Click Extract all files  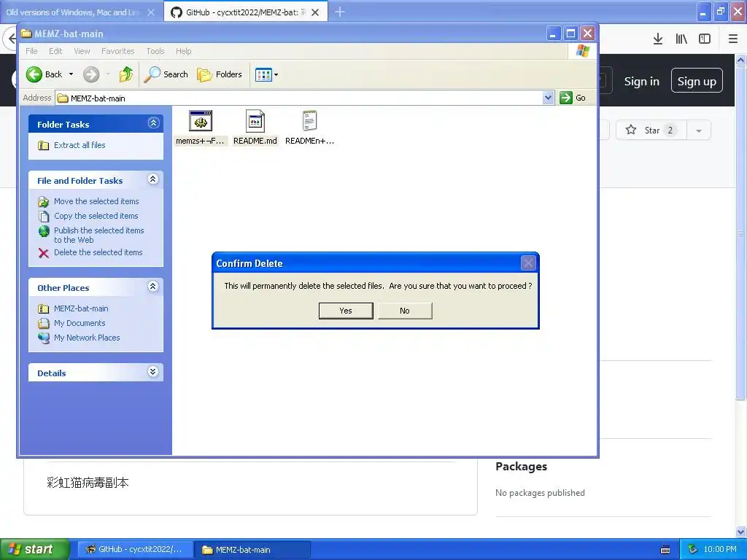80,145
